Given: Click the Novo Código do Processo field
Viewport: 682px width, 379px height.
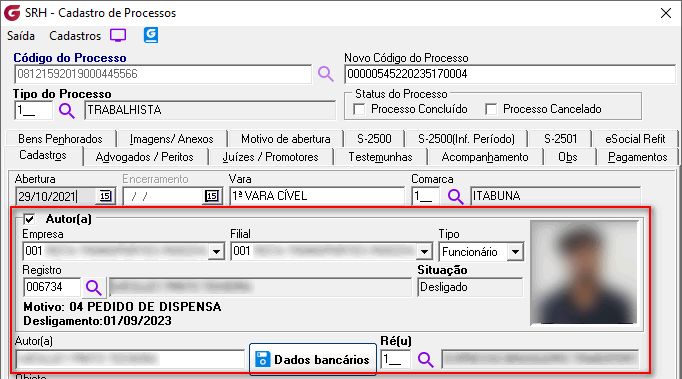Looking at the screenshot, I should 510,74.
